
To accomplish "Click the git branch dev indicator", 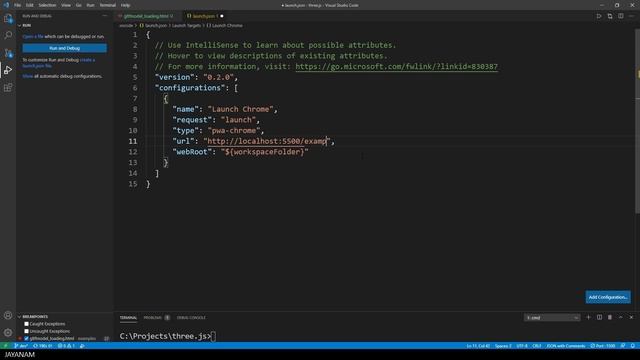I will click(21, 346).
